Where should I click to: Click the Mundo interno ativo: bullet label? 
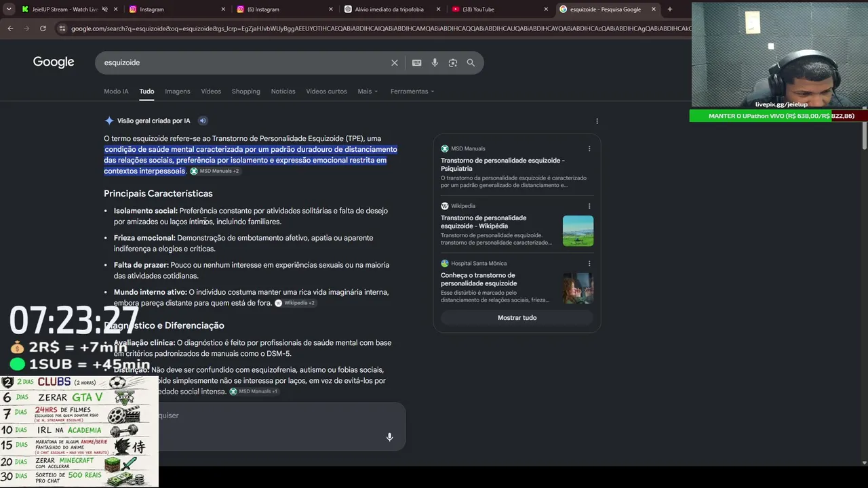[151, 292]
